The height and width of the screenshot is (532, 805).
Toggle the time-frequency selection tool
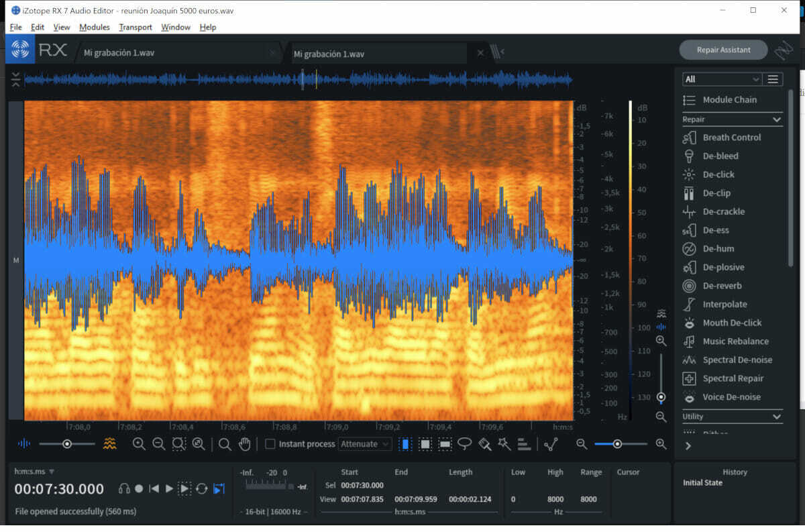pos(425,444)
